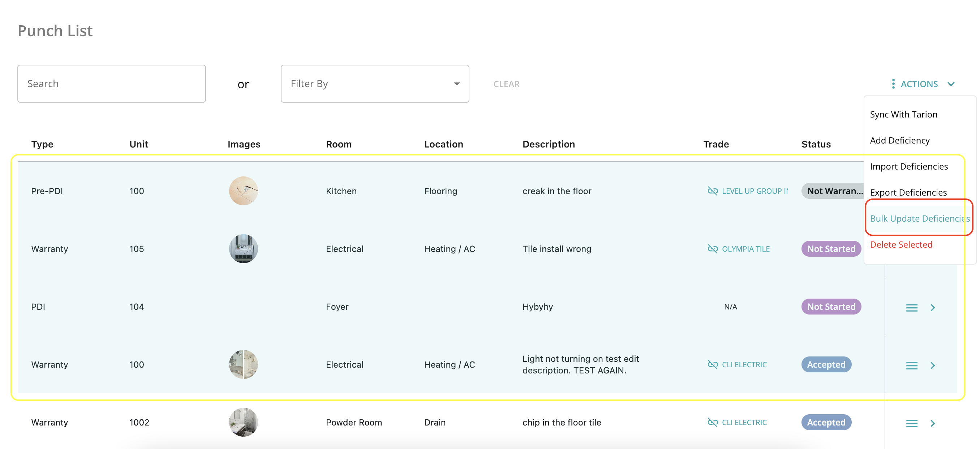Select the Flooring location cell

440,191
